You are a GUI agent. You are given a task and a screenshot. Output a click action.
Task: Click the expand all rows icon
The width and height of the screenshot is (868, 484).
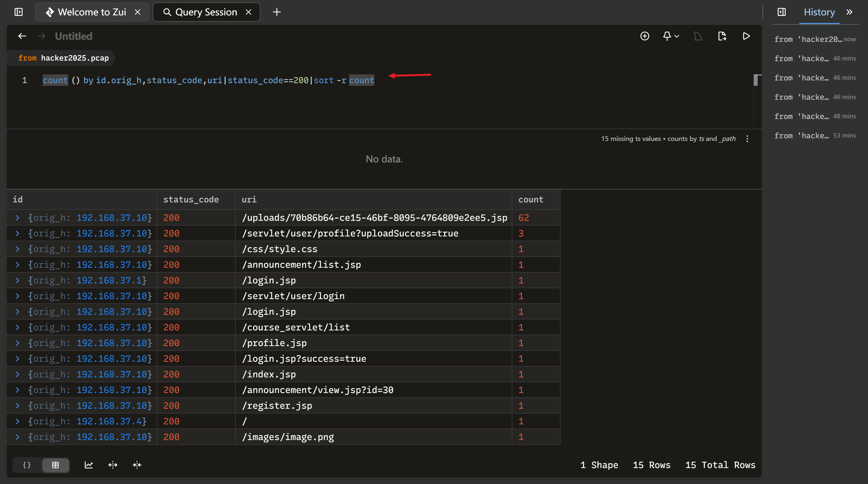(113, 465)
